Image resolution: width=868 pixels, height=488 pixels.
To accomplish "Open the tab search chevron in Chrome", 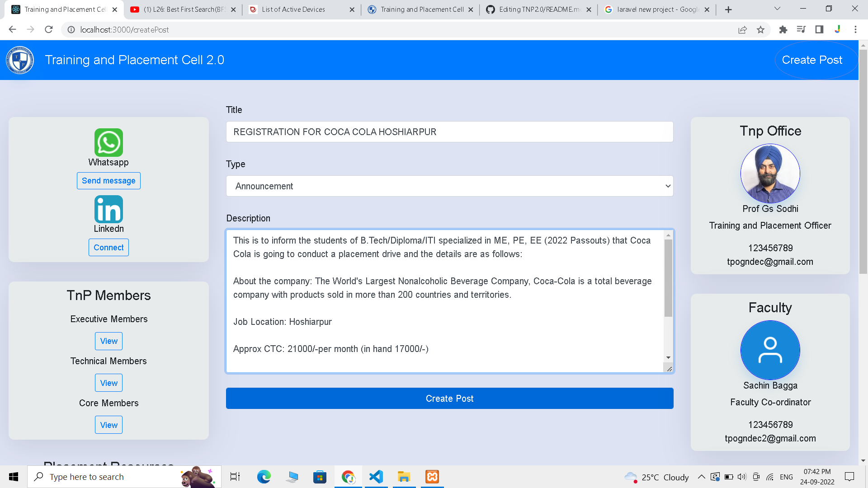I will tap(777, 9).
